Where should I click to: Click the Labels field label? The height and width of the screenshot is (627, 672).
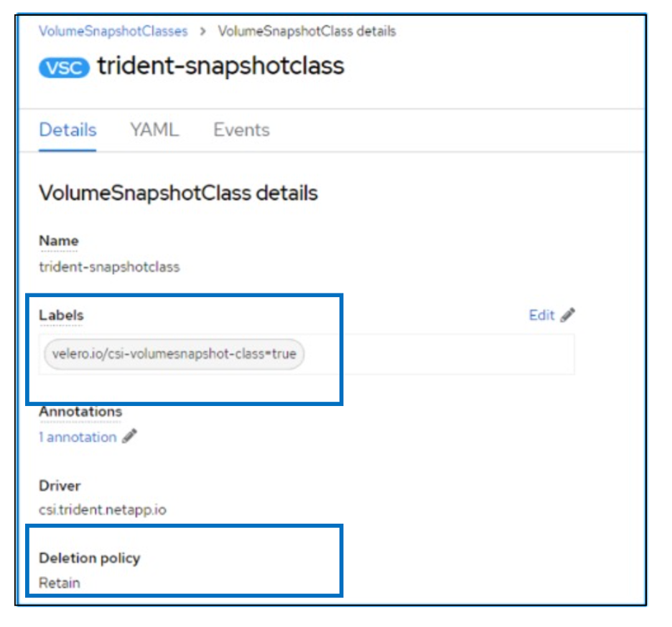coord(61,316)
